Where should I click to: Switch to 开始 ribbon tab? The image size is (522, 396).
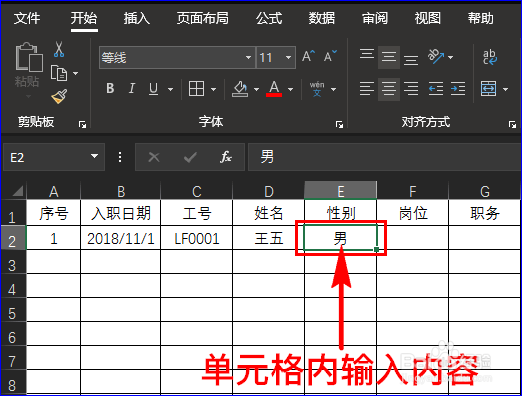[x=84, y=18]
